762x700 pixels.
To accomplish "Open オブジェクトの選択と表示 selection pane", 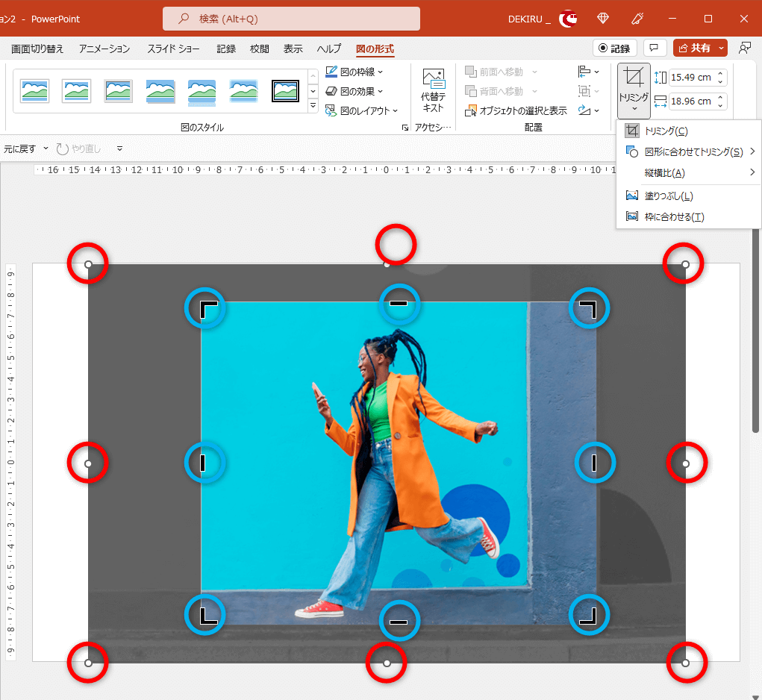I will [516, 110].
